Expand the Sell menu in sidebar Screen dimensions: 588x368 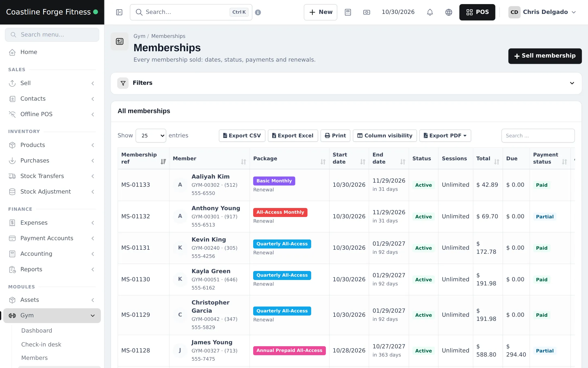52,83
